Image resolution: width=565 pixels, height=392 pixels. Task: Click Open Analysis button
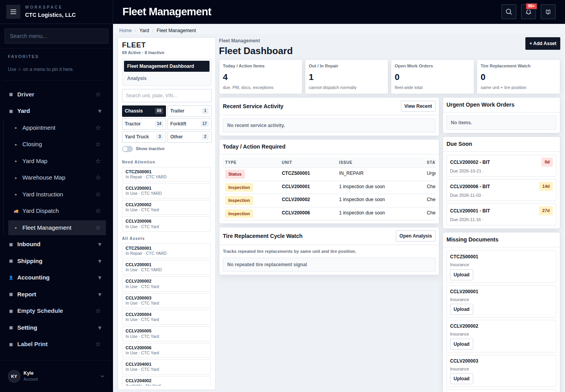(x=416, y=236)
